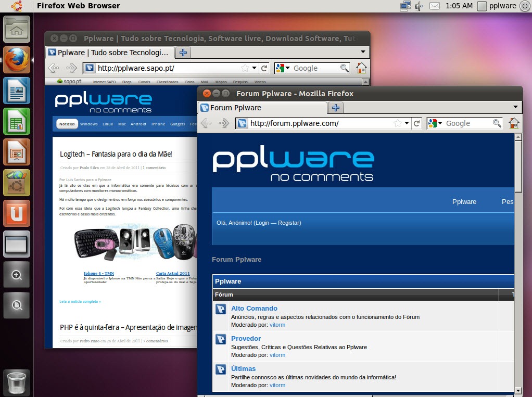Click the Ubuntu logo button in the top panel

[x=16, y=6]
